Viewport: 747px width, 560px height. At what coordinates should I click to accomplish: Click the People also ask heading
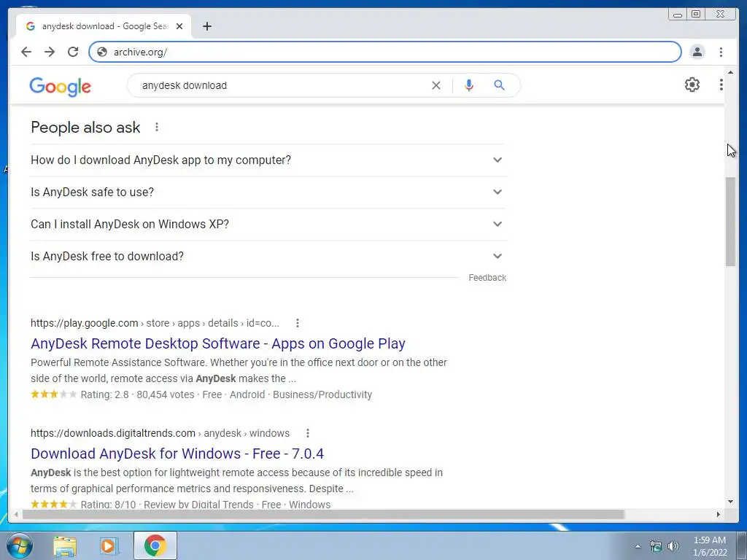click(85, 128)
